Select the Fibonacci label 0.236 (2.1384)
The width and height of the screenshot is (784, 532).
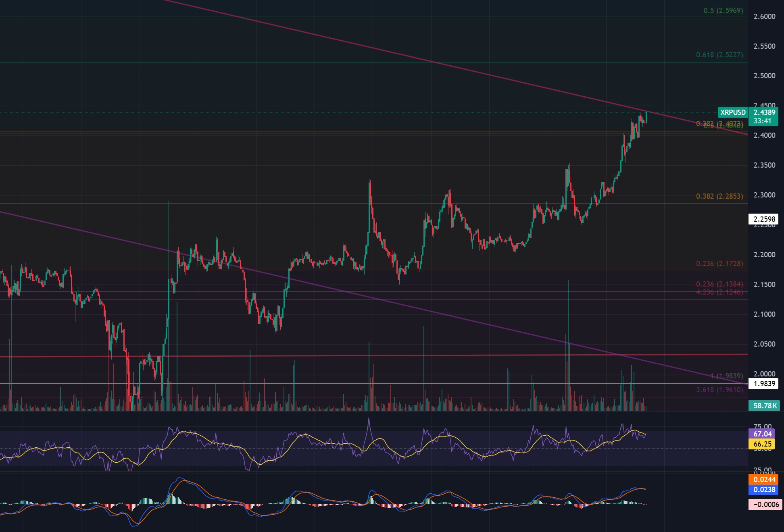tap(719, 284)
